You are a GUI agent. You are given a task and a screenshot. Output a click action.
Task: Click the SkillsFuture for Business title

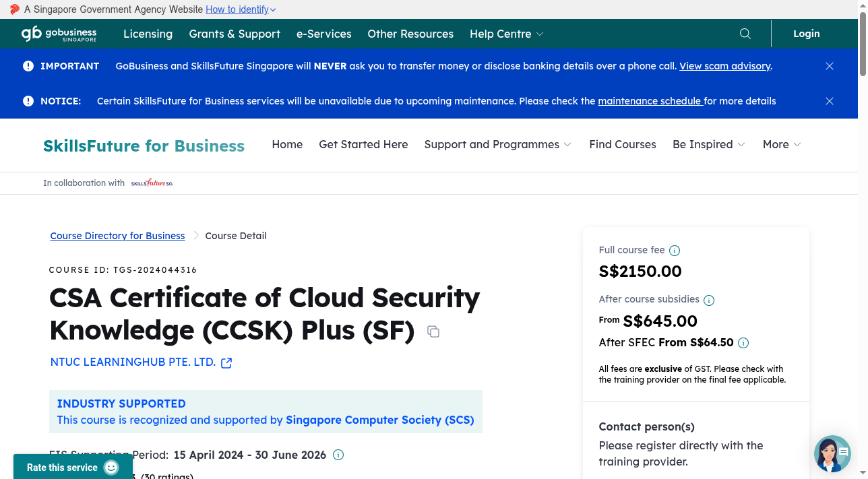pos(144,146)
